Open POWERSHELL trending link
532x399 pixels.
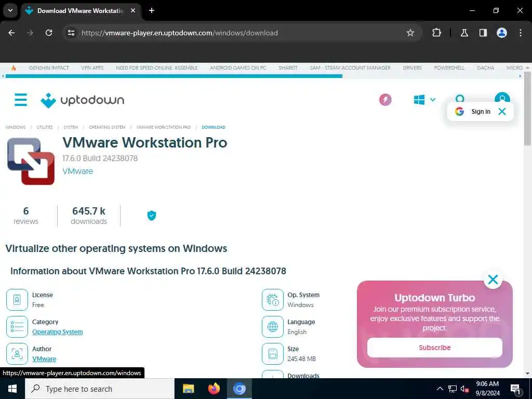[x=449, y=68]
